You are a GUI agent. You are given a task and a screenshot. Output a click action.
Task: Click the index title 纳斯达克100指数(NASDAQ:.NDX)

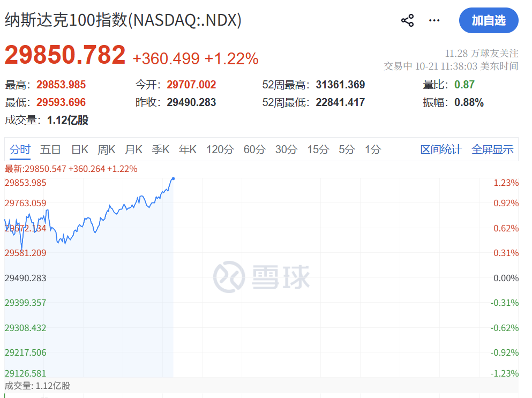point(123,20)
